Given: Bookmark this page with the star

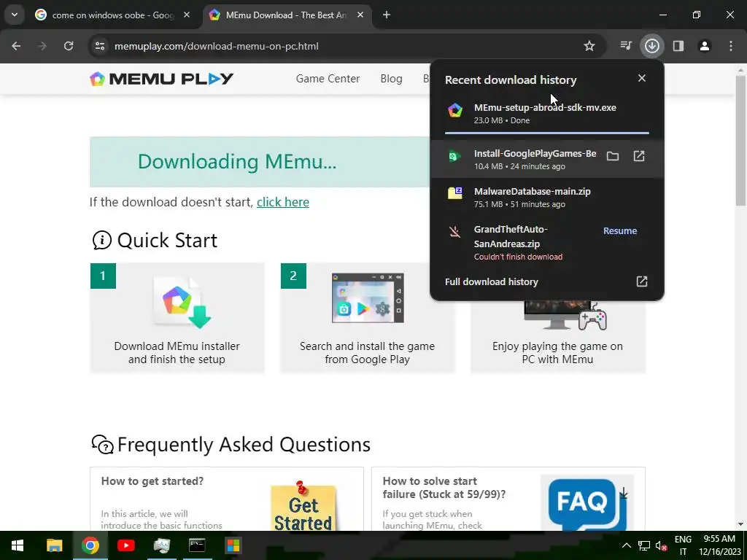Looking at the screenshot, I should [589, 46].
